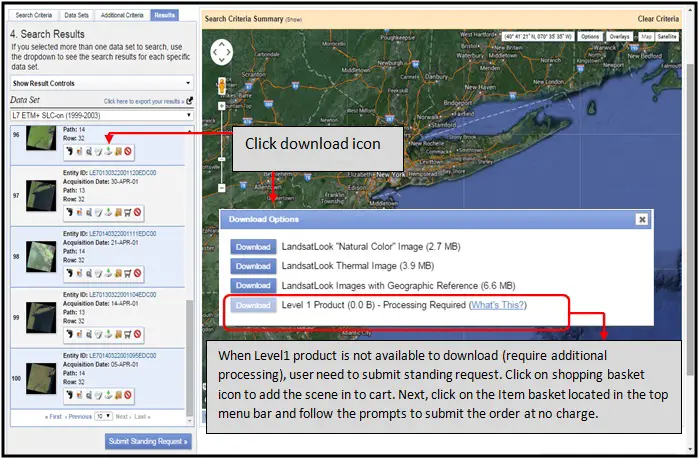This screenshot has width=700, height=459.
Task: Exclude result 97 from results
Action: click(x=138, y=213)
